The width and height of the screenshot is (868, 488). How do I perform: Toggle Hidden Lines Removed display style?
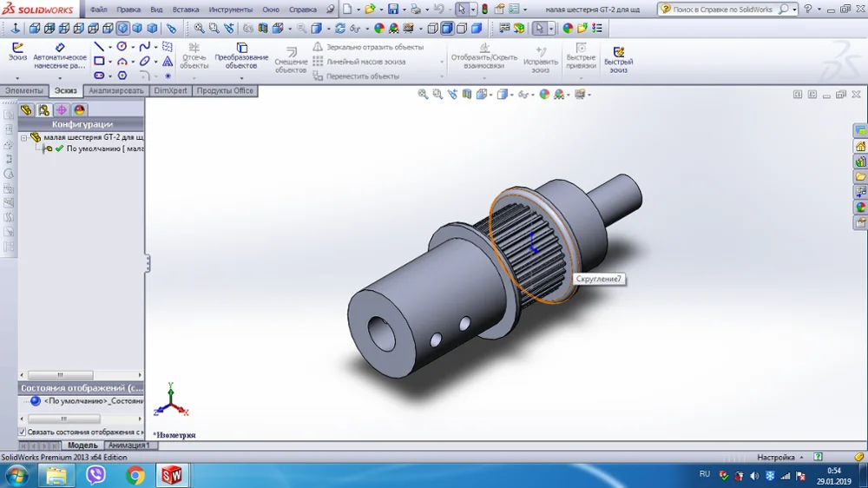coord(462,29)
